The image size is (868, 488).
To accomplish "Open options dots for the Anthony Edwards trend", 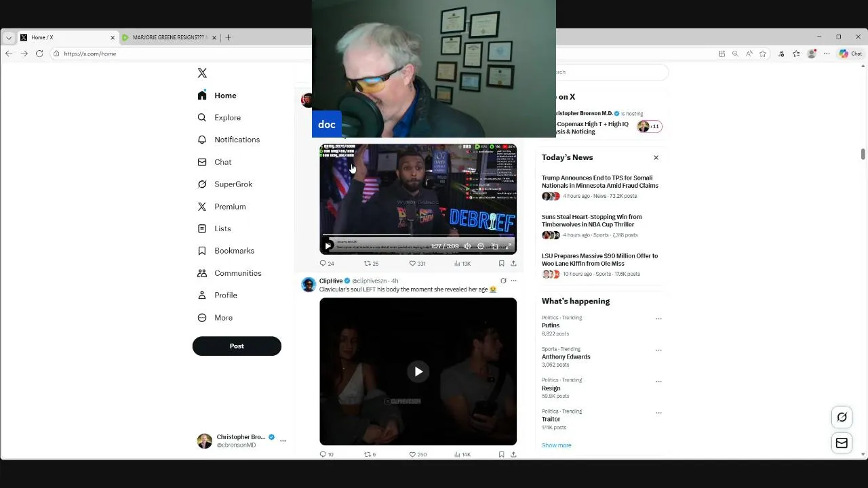I will 658,350.
